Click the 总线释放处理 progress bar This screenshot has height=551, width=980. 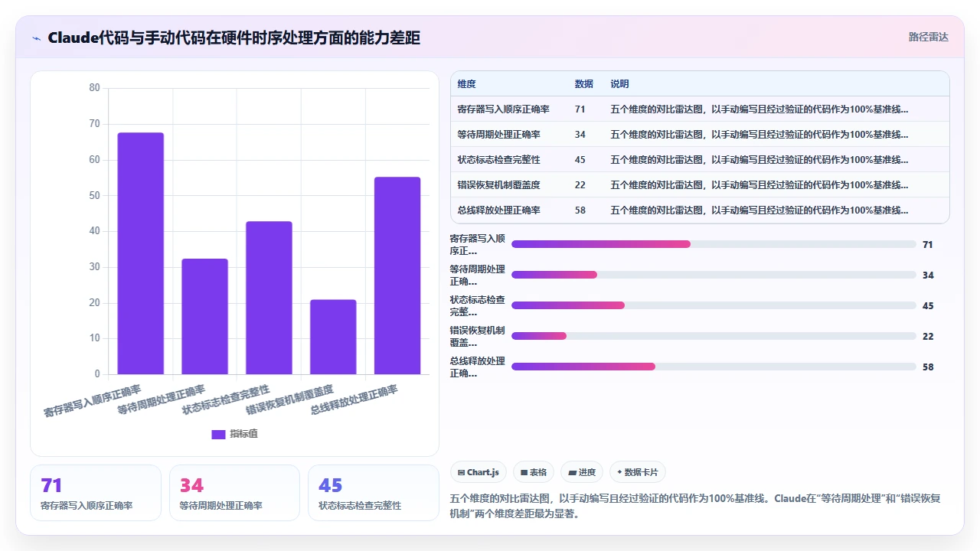pos(714,367)
